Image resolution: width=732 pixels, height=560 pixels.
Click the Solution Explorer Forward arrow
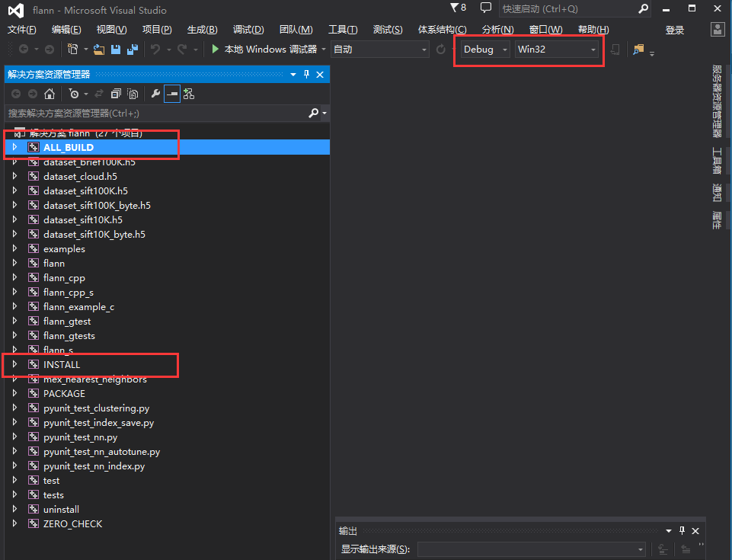[33, 94]
